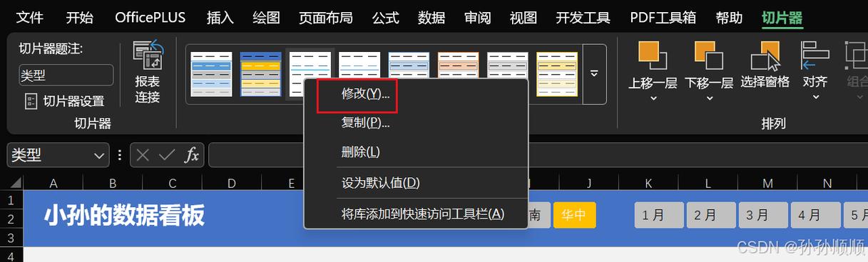Select the yellow slicer style thumbnail

(x=557, y=74)
